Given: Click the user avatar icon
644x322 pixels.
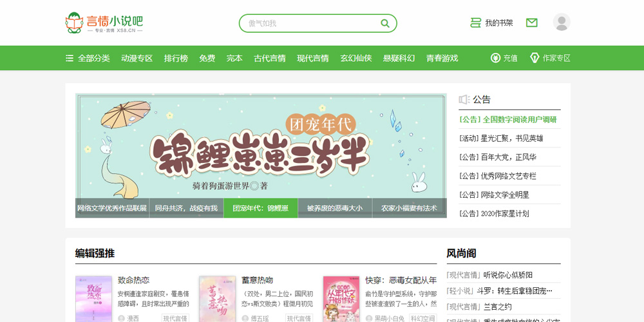Looking at the screenshot, I should pyautogui.click(x=562, y=22).
